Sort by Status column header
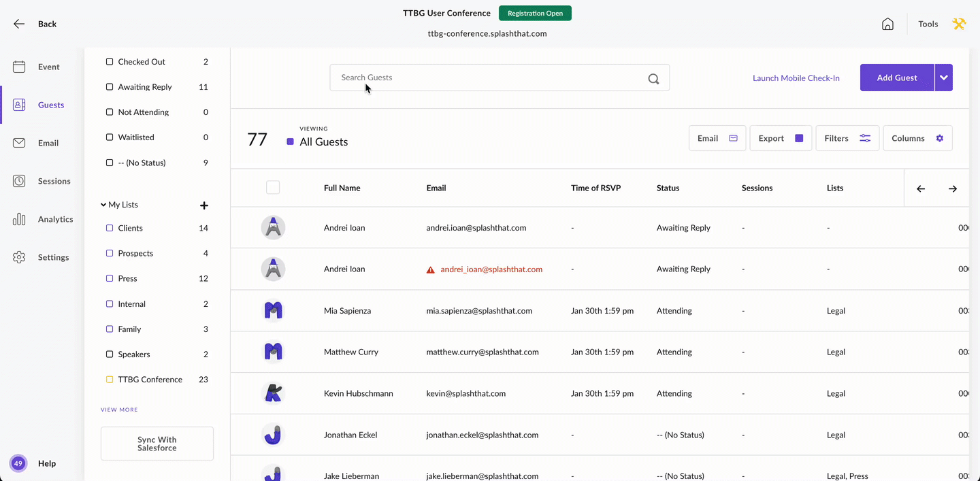The image size is (980, 481). point(668,188)
